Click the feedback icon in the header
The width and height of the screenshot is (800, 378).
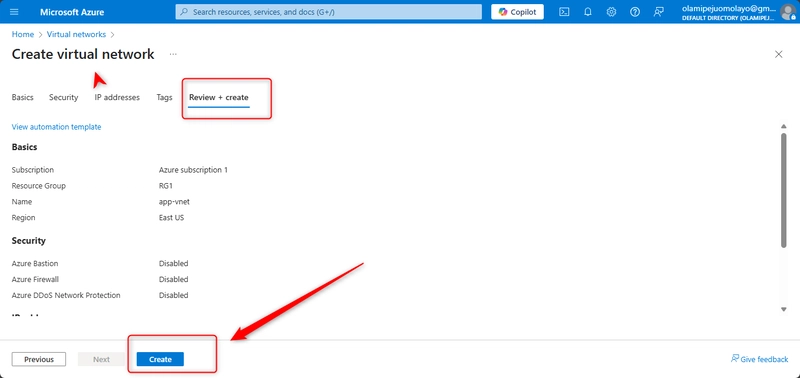659,12
